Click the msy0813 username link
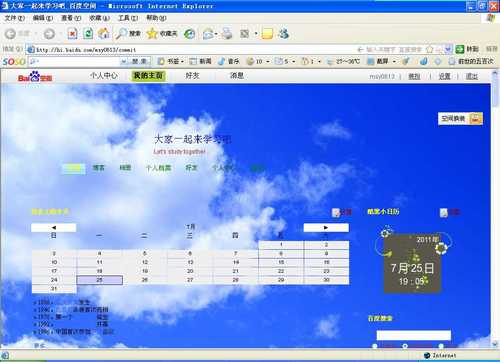The width and height of the screenshot is (500, 362). [x=382, y=76]
